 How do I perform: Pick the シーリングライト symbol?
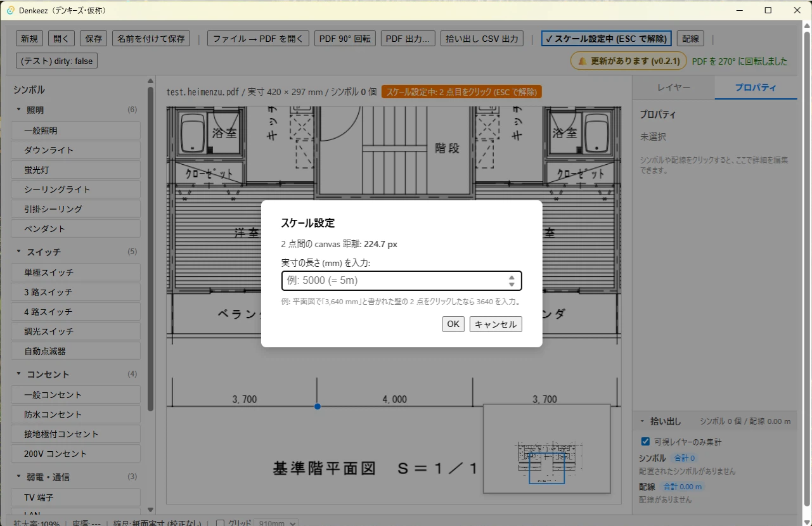pyautogui.click(x=75, y=189)
